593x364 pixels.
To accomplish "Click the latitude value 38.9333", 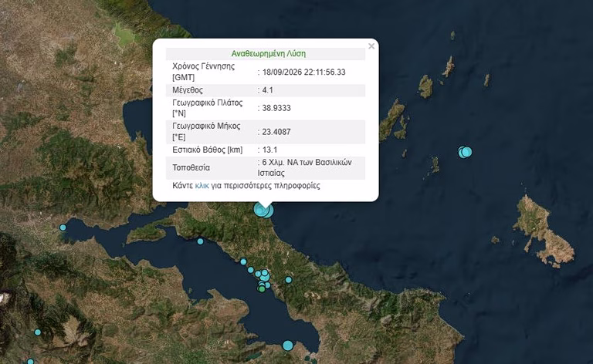I will click(x=276, y=108).
